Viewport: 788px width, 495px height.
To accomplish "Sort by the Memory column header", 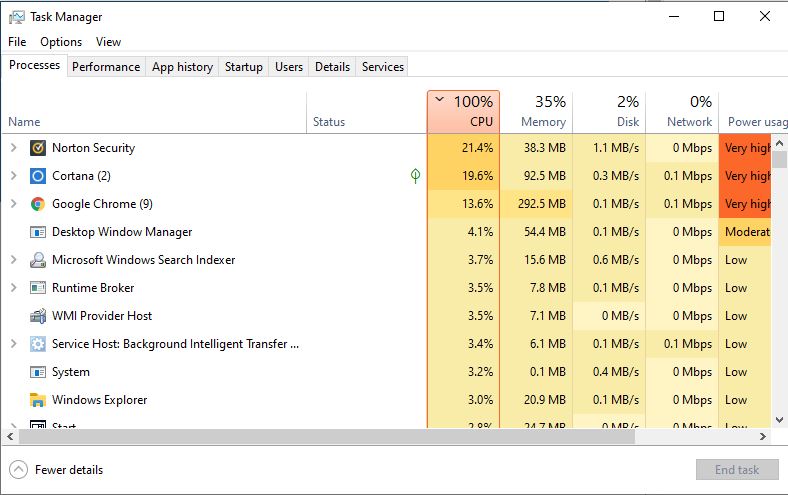I will pos(536,112).
